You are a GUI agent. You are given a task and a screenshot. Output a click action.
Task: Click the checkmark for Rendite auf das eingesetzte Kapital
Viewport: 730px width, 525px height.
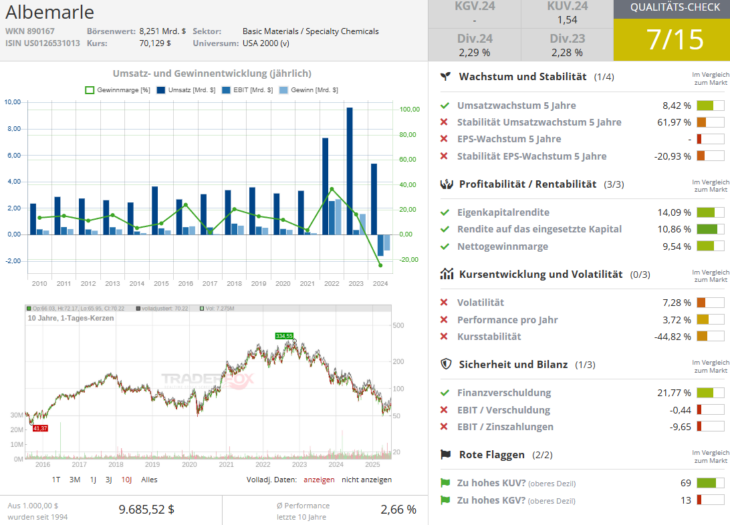pyautogui.click(x=445, y=229)
